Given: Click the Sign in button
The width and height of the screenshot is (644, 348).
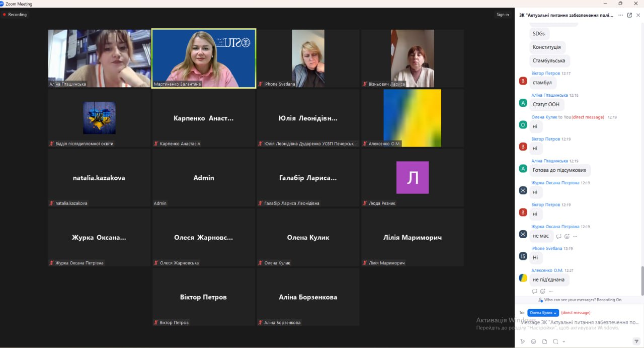Looking at the screenshot, I should pyautogui.click(x=502, y=15).
